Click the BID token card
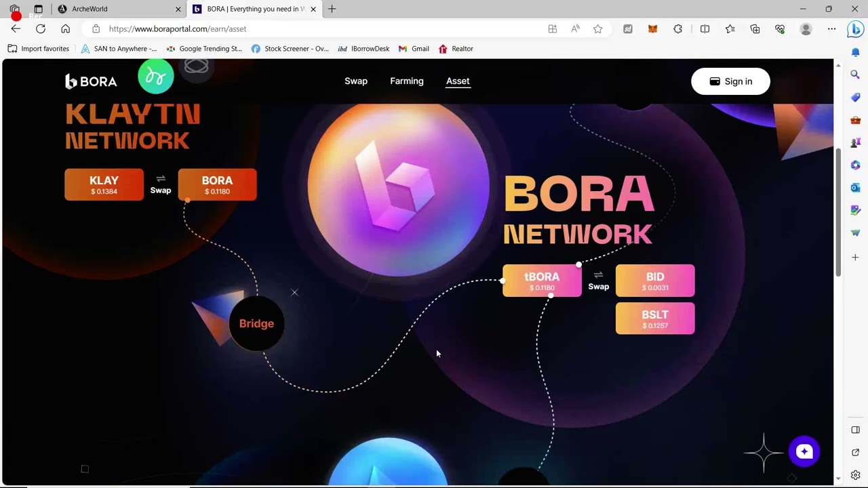 pyautogui.click(x=655, y=281)
